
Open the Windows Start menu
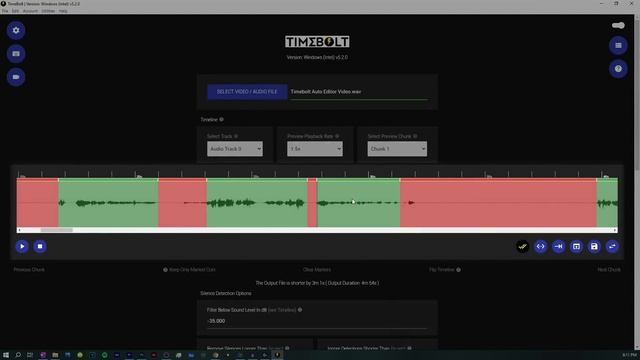(x=6, y=355)
